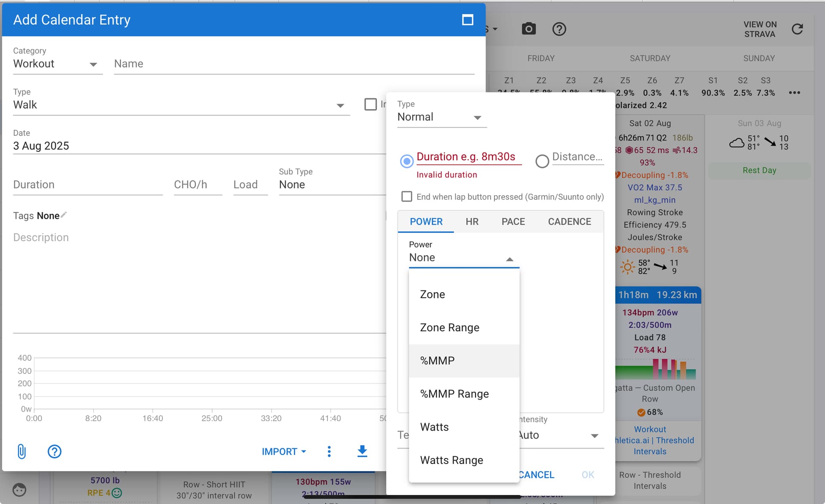Image resolution: width=825 pixels, height=504 pixels.
Task: Open the Category Workout dropdown
Action: [x=58, y=64]
